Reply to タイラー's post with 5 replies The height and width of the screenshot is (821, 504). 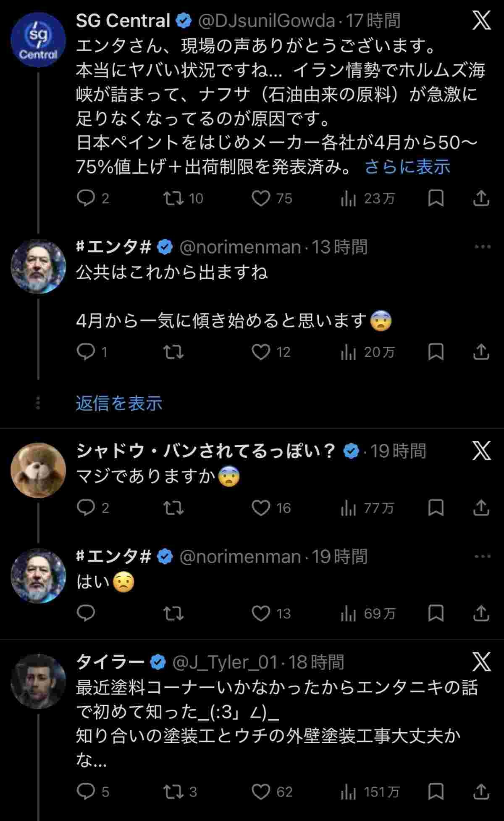coord(86,792)
